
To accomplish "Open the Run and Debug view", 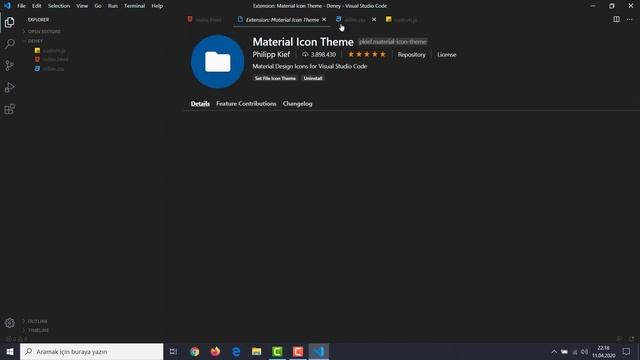I will 9,87.
